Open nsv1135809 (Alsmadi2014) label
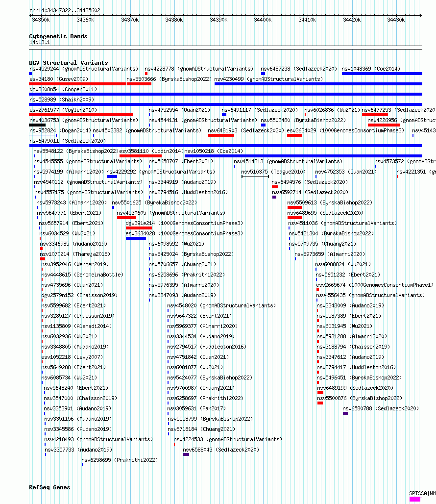The height and width of the screenshot is (504, 436). pyautogui.click(x=76, y=326)
